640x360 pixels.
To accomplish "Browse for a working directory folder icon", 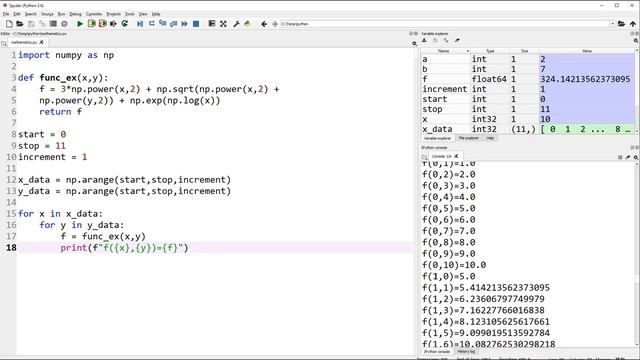I will pyautogui.click(x=622, y=24).
